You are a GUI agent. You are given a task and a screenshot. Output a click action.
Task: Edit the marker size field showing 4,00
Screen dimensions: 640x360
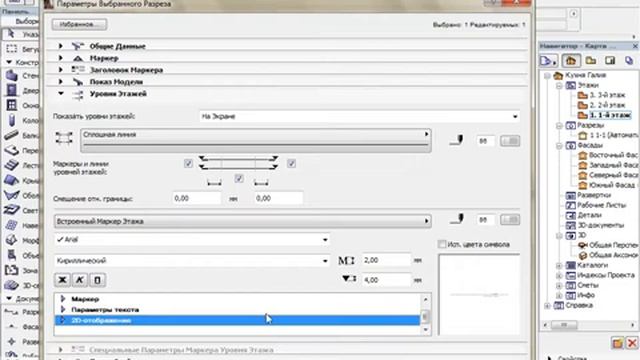(x=386, y=280)
